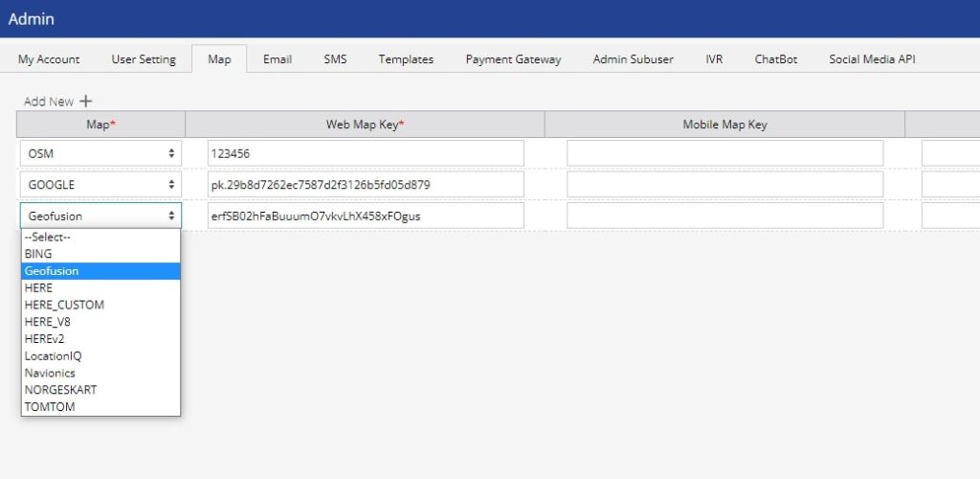The image size is (980, 479).
Task: Open the GOOGLE map dropdown
Action: click(x=100, y=184)
